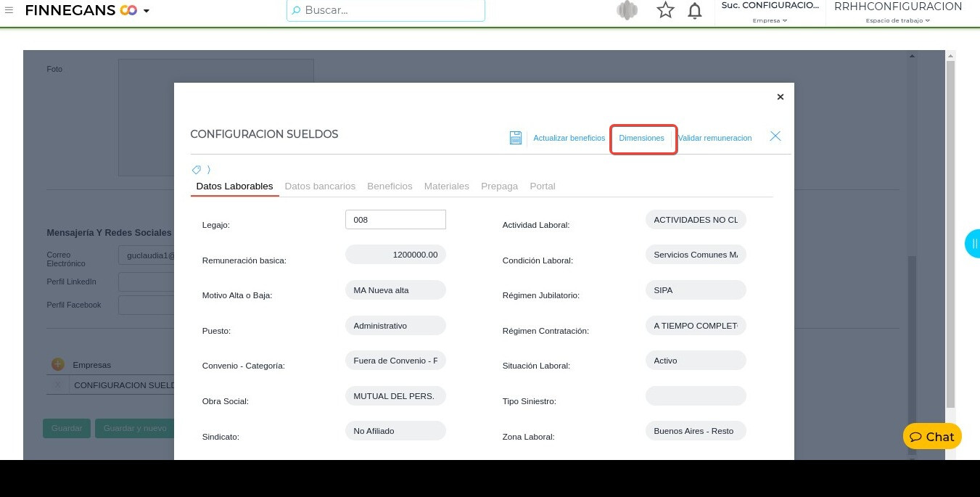Switch to the Beneficios tab
The height and width of the screenshot is (497, 980).
[x=390, y=186]
